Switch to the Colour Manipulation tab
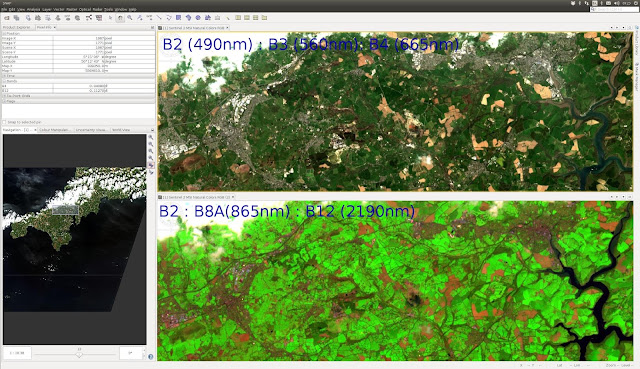This screenshot has width=640, height=369. [x=55, y=130]
